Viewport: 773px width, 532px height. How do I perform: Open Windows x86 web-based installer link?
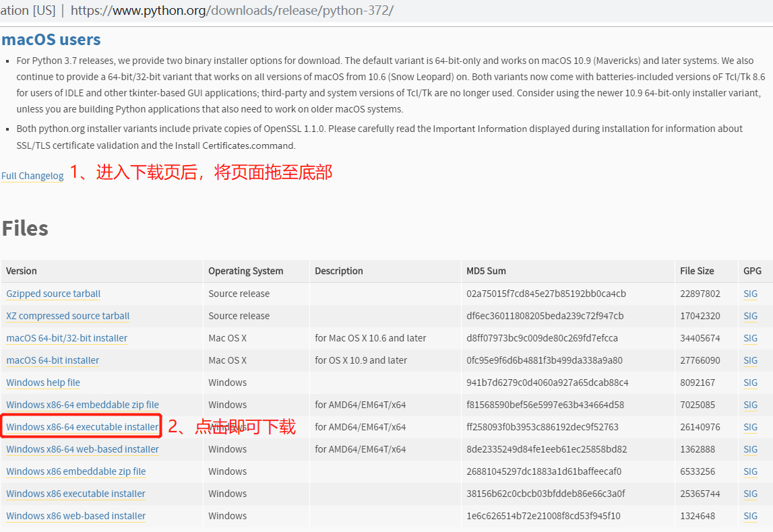coord(75,516)
